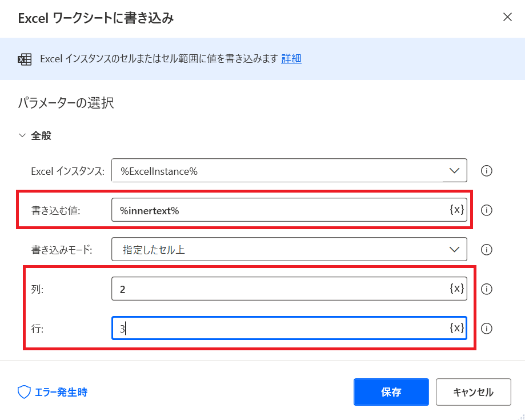
Task: Click info icon next to 行 field
Action: tap(487, 329)
